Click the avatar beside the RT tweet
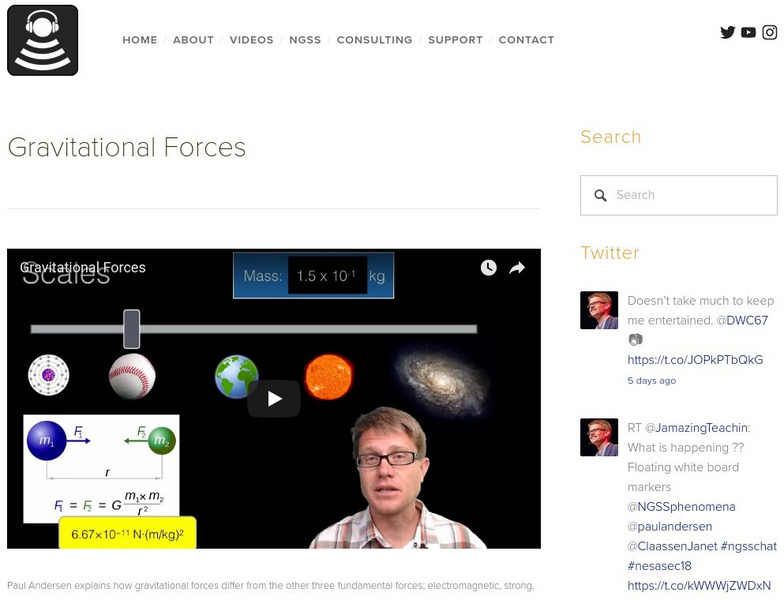 coord(599,437)
